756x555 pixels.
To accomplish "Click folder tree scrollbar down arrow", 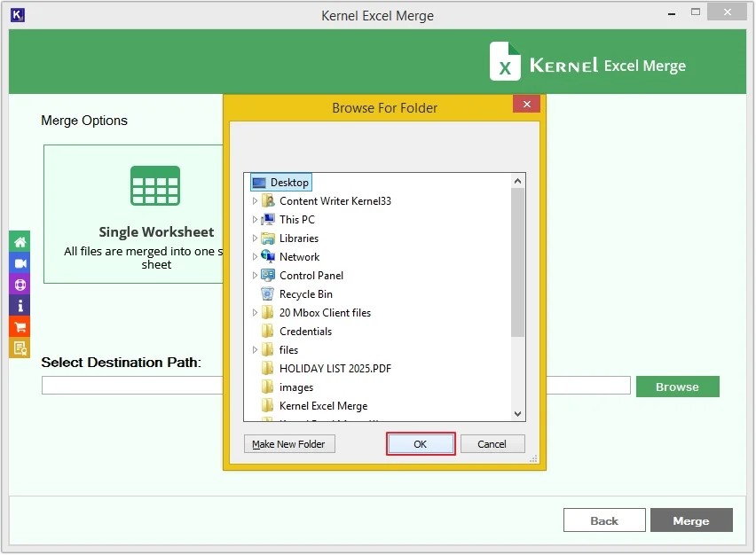I will click(517, 414).
